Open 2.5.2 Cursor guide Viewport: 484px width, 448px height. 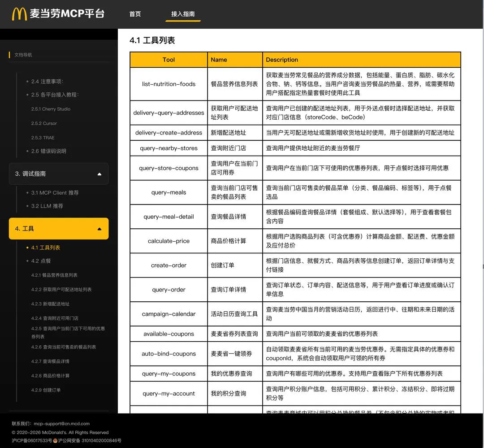(44, 123)
